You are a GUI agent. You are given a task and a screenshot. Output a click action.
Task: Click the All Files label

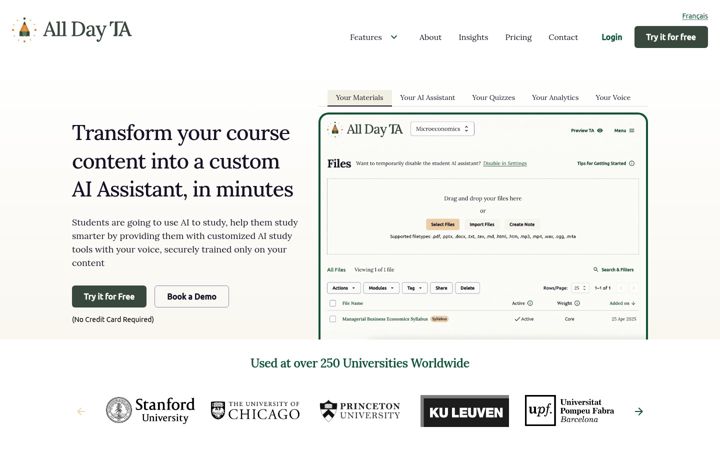point(336,270)
